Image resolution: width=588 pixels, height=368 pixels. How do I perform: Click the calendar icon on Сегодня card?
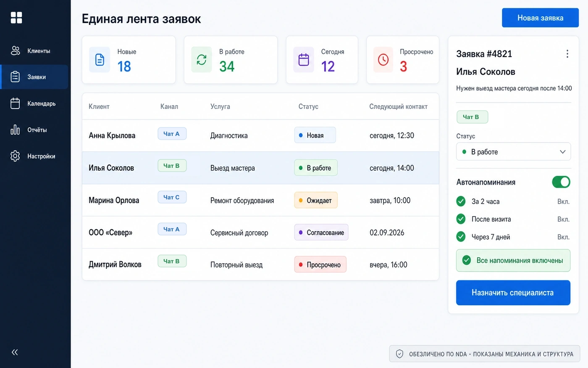[x=304, y=60]
